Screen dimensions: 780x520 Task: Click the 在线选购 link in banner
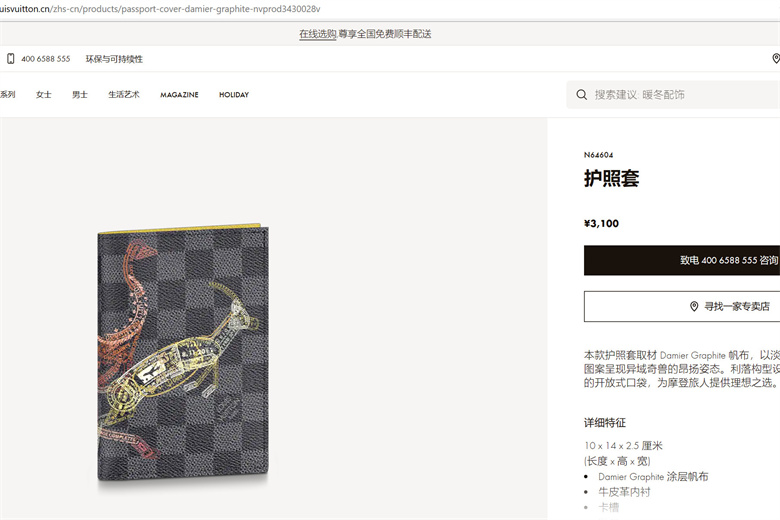pos(318,34)
